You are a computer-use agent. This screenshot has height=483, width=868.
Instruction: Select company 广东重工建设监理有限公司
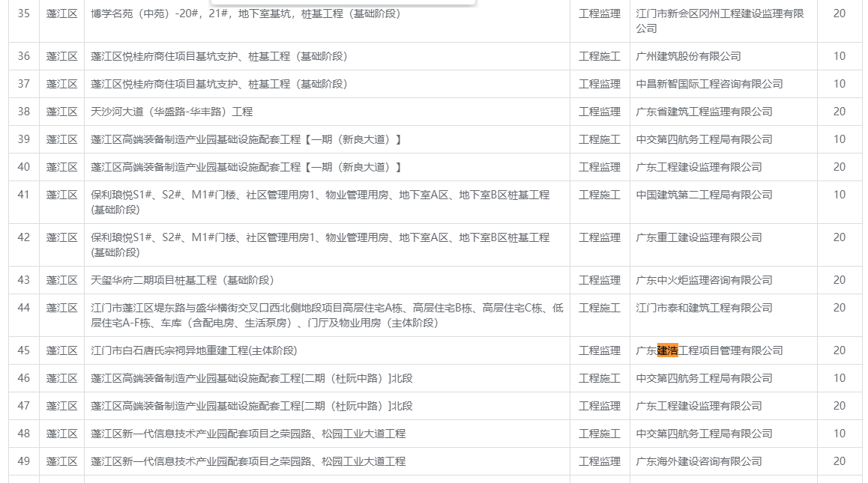(699, 237)
